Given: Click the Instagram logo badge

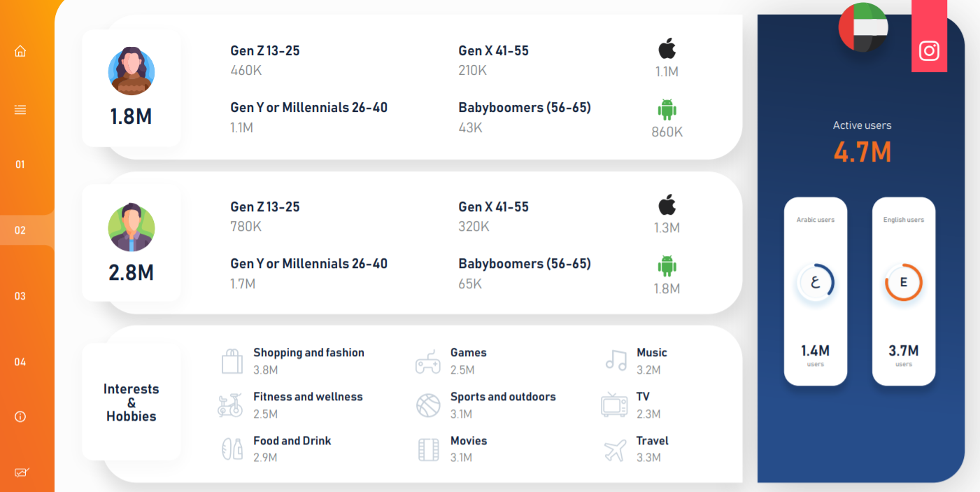Looking at the screenshot, I should click(x=929, y=50).
